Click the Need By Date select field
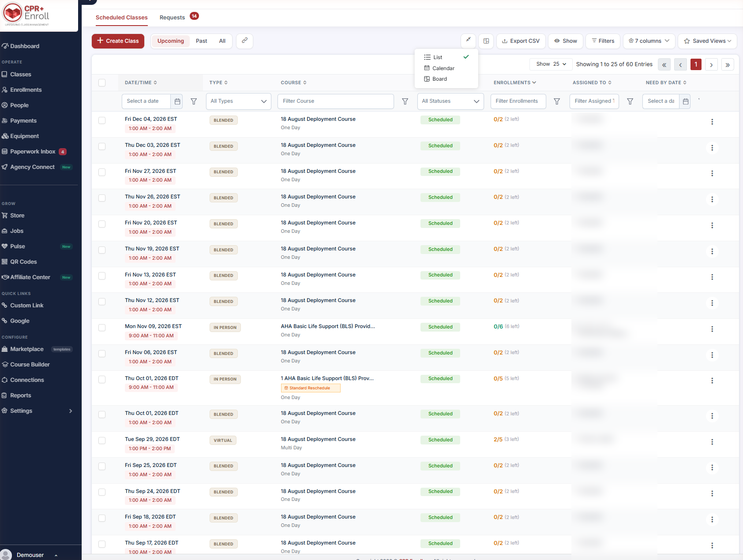Screen dimensions: 743x560 (660, 101)
